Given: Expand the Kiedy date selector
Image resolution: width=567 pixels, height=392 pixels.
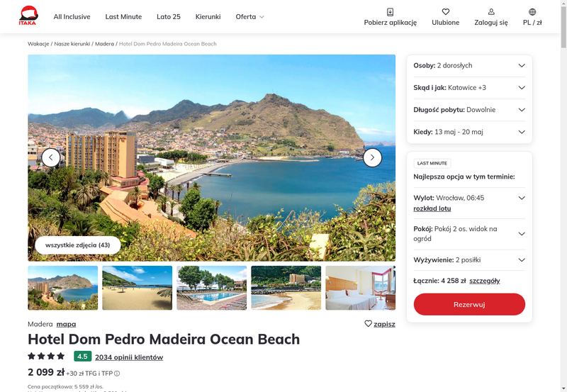Looking at the screenshot, I should (469, 132).
